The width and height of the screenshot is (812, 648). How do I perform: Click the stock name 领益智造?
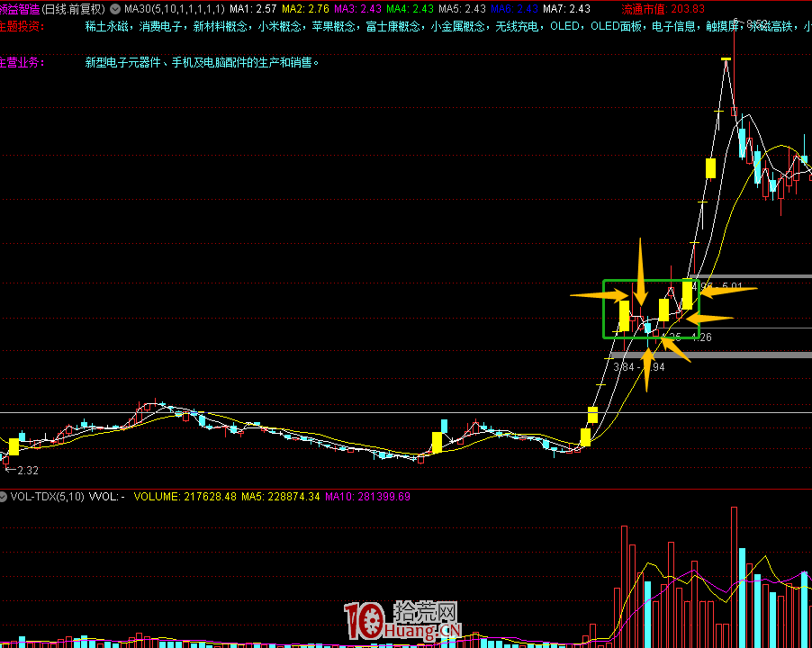tap(20, 9)
